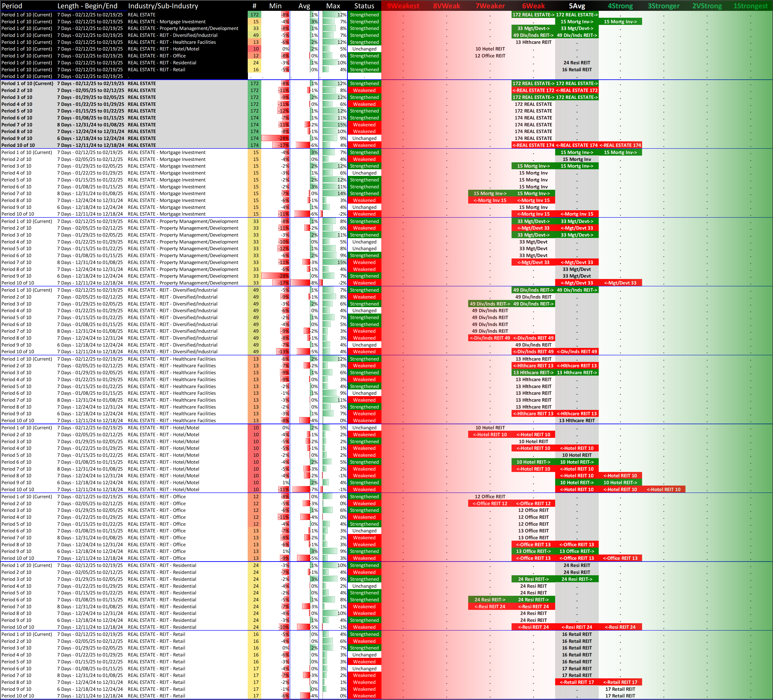
Task: Select the Max column header
Action: click(333, 6)
